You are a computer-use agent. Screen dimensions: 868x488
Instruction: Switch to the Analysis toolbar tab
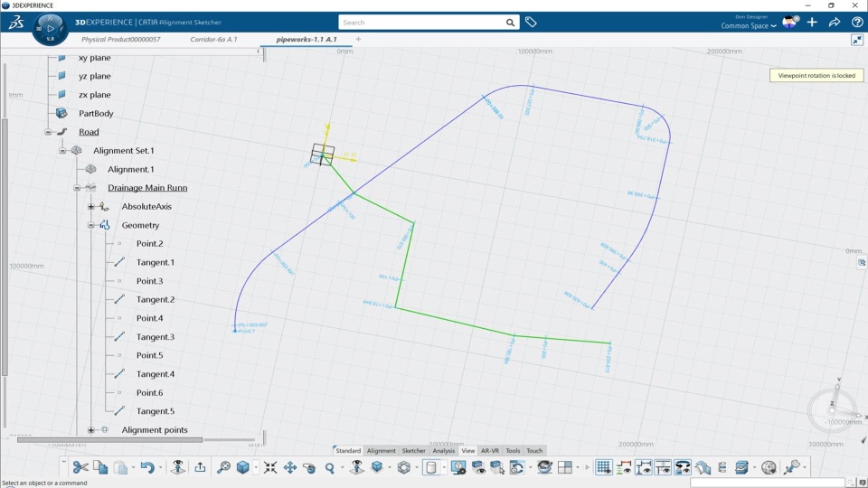coord(443,450)
